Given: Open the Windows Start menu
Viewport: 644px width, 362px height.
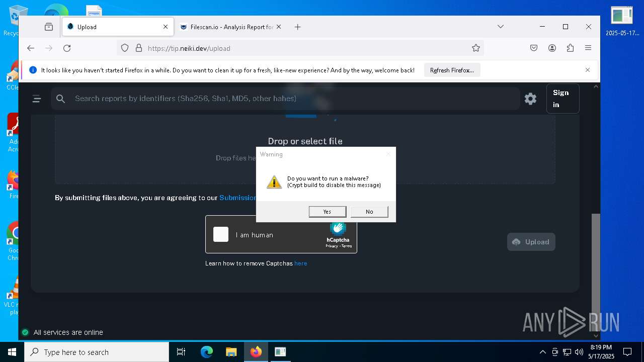Looking at the screenshot, I should click(x=12, y=352).
